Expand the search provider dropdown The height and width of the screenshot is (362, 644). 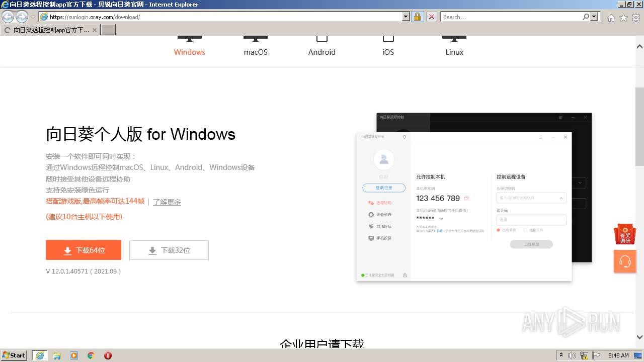595,17
